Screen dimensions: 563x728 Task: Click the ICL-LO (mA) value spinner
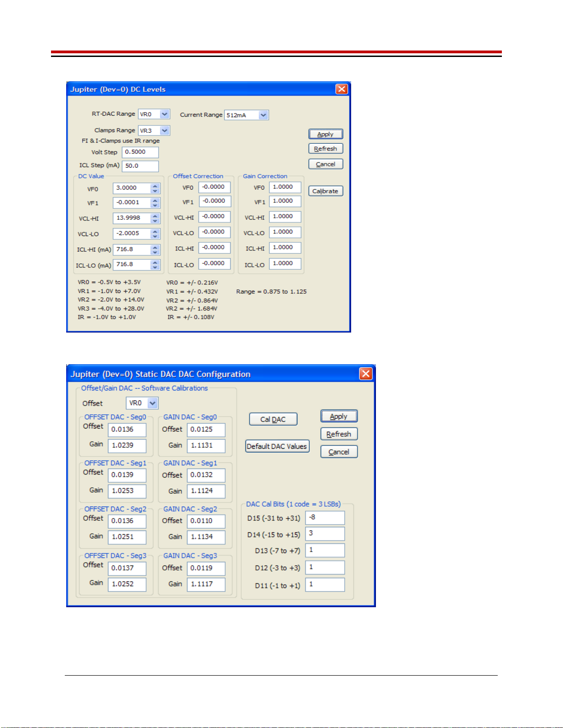[155, 265]
